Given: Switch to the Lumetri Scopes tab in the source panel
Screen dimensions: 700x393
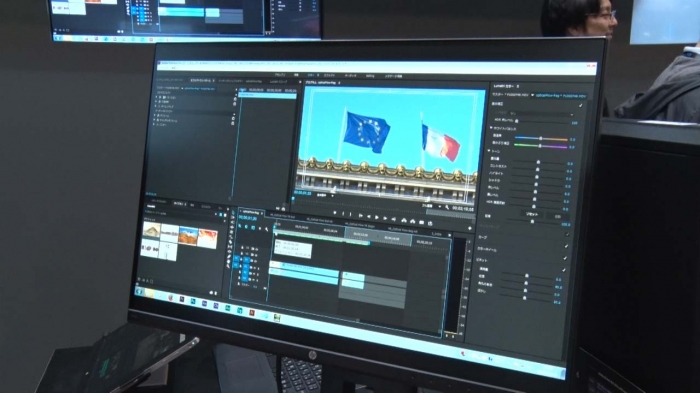Looking at the screenshot, I should 279,82.
